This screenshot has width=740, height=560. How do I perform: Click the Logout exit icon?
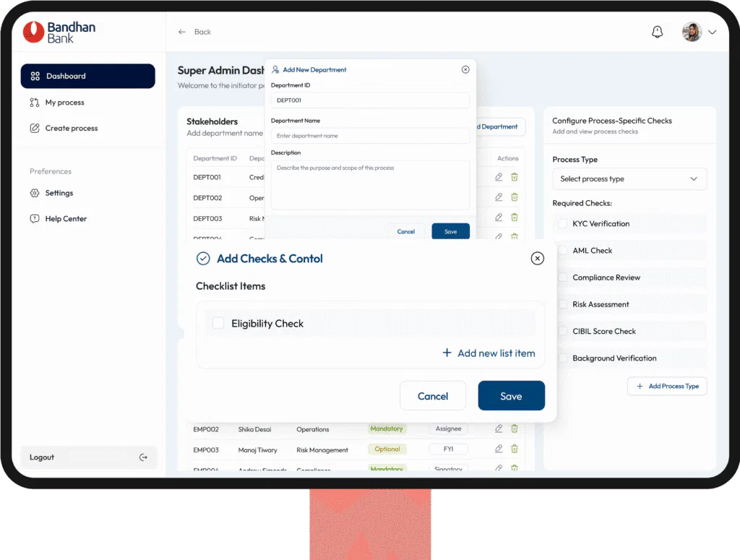point(144,457)
